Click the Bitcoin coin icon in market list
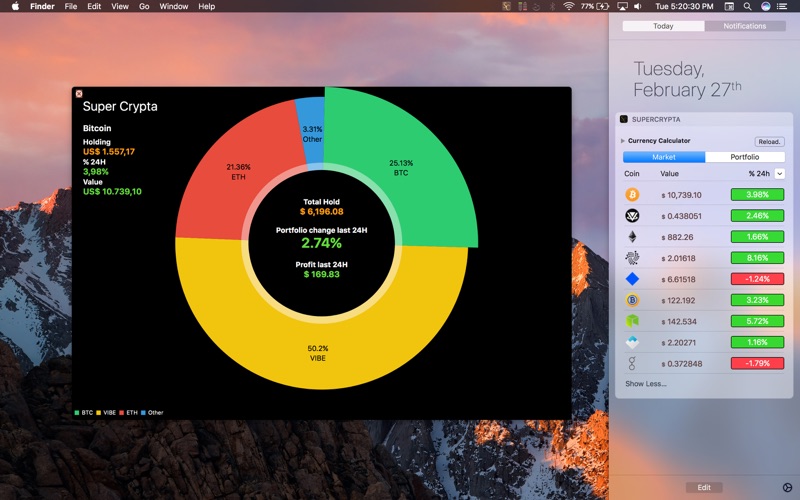This screenshot has width=800, height=500. click(632, 194)
